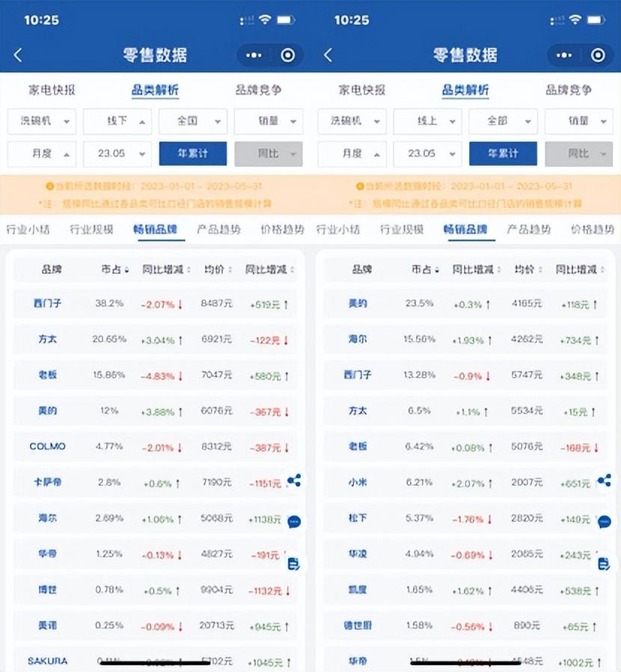This screenshot has width=621, height=672.
Task: Open 同比 dropdown on left screen
Action: click(x=269, y=153)
